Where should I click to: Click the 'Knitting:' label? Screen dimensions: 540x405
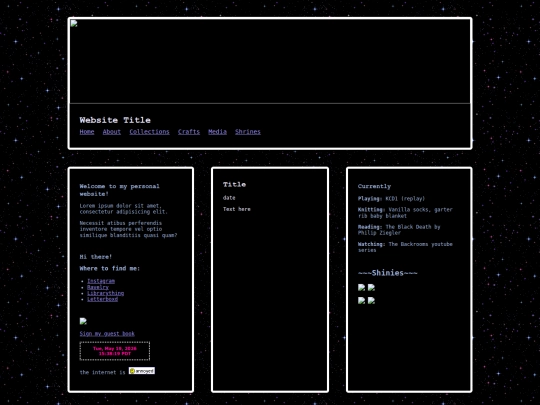(x=371, y=210)
